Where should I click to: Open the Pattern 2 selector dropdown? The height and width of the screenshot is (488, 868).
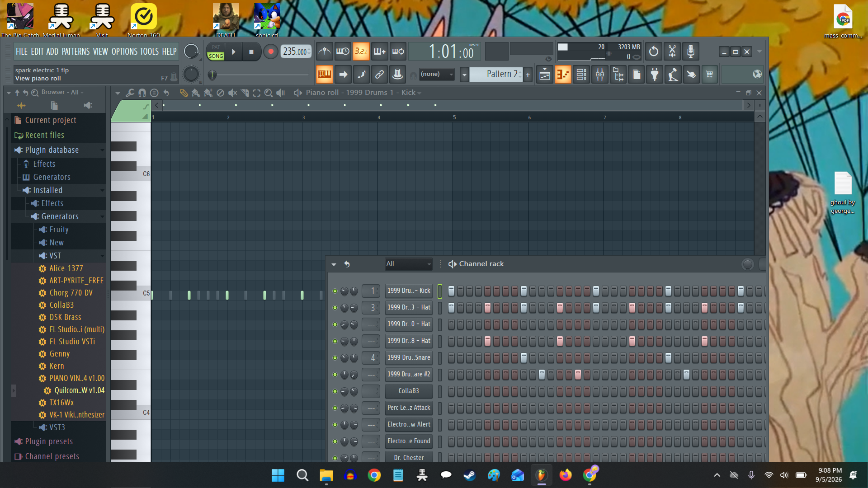pyautogui.click(x=464, y=75)
